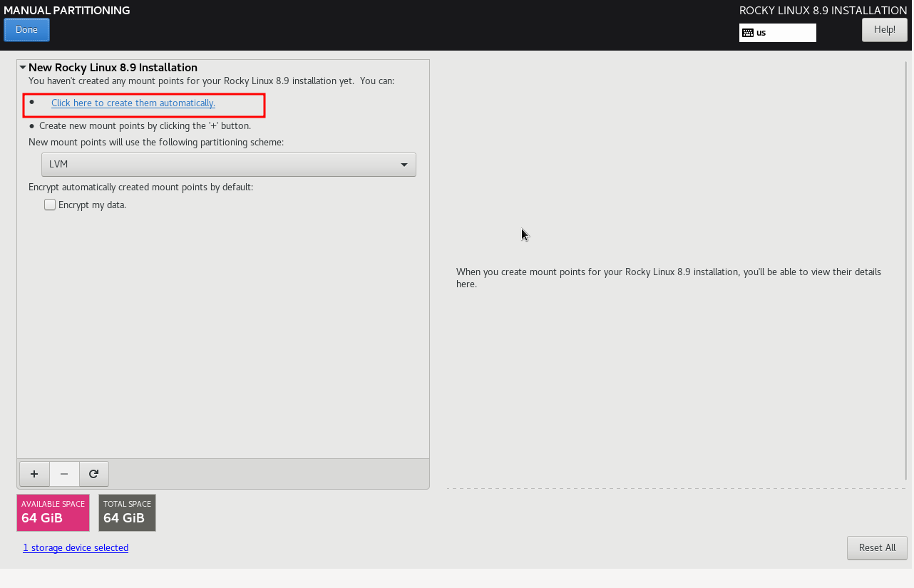Click the Reset All button
914x588 pixels.
(877, 548)
